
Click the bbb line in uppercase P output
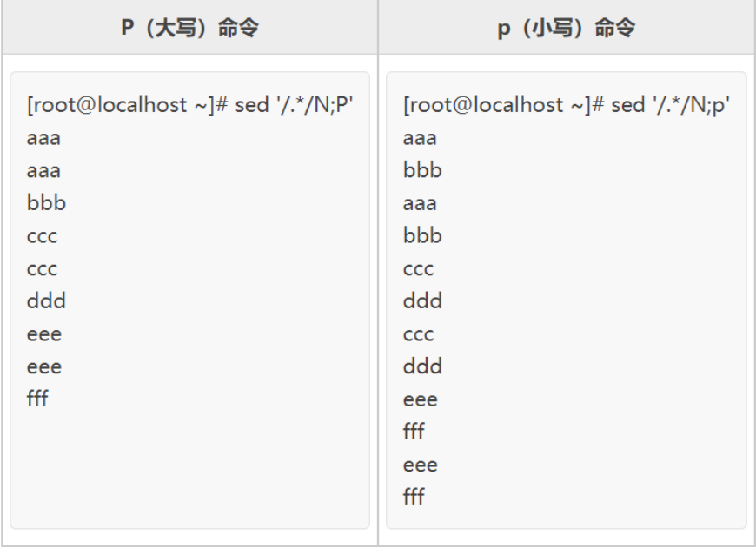(x=46, y=203)
